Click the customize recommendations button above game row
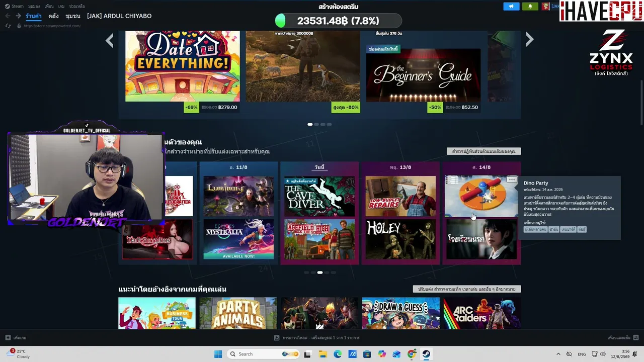 (x=466, y=289)
